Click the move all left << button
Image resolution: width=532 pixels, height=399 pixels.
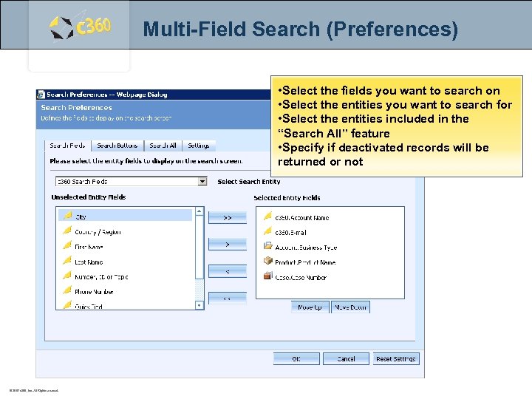(228, 299)
